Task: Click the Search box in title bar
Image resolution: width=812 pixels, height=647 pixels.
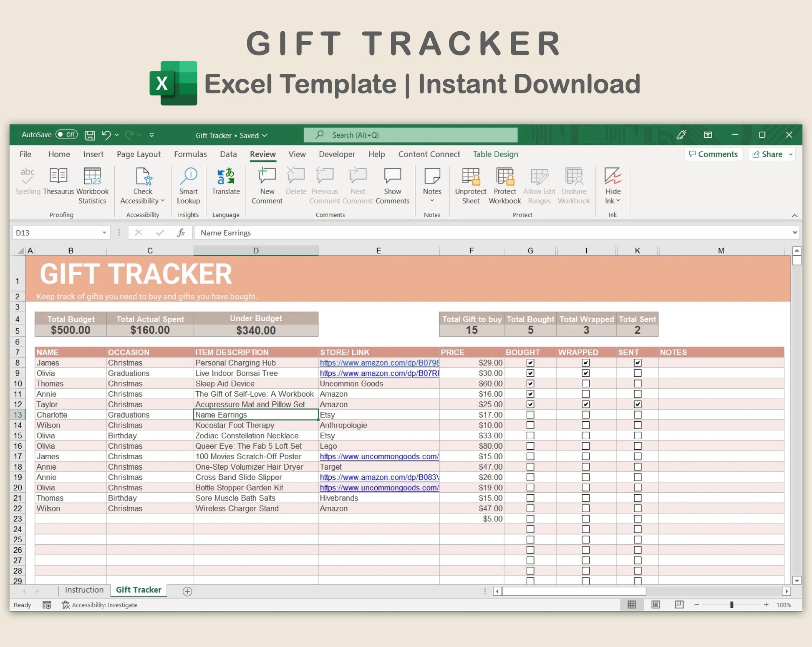Action: coord(411,135)
